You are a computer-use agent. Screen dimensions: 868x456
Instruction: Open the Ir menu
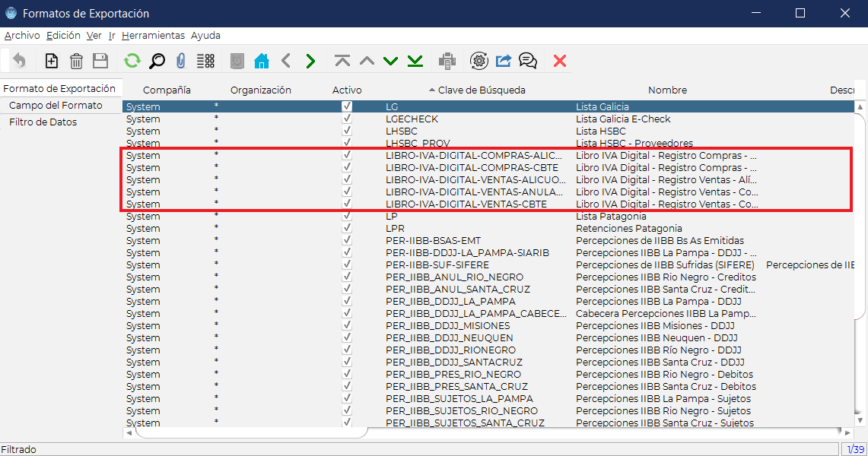coord(112,36)
